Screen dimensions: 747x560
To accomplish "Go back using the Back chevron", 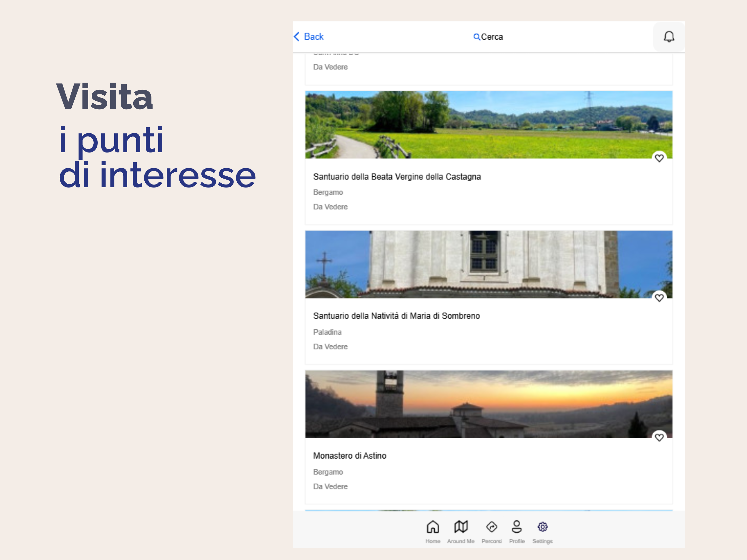I will [x=296, y=36].
